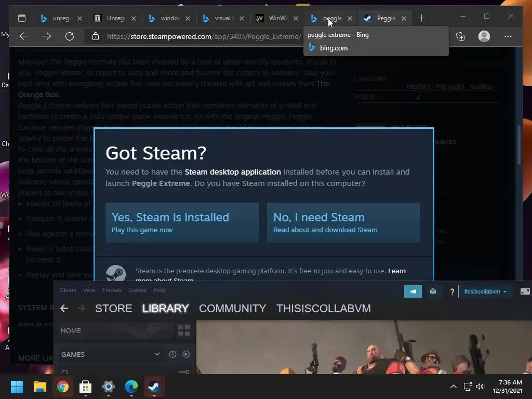The width and height of the screenshot is (532, 399).
Task: Show hidden system tray icons
Action: tap(453, 387)
